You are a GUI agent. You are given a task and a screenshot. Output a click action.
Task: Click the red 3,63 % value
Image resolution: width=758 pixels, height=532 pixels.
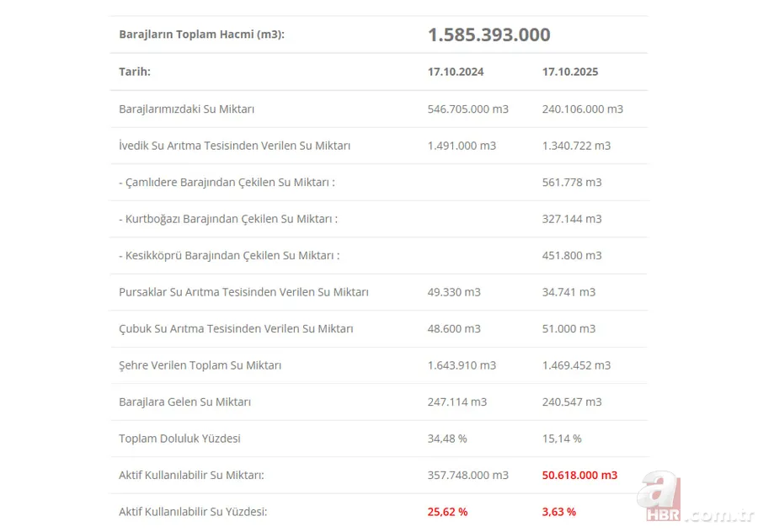click(559, 512)
